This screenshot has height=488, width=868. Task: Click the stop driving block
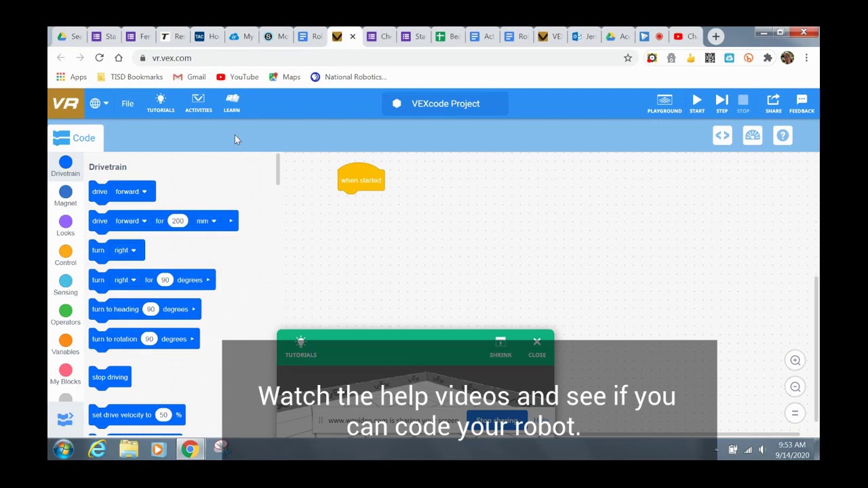click(x=110, y=378)
